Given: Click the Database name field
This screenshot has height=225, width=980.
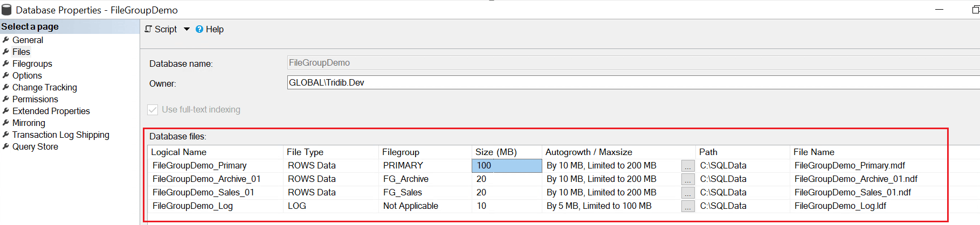Looking at the screenshot, I should click(633, 63).
